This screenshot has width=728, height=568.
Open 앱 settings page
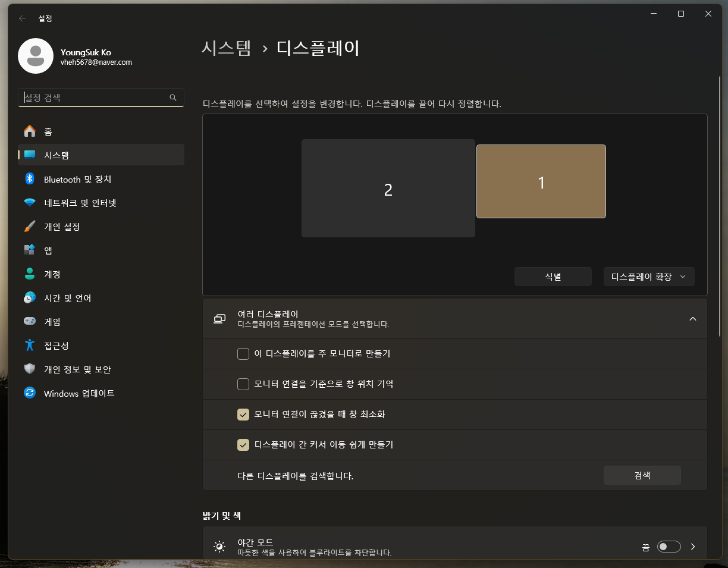point(101,250)
